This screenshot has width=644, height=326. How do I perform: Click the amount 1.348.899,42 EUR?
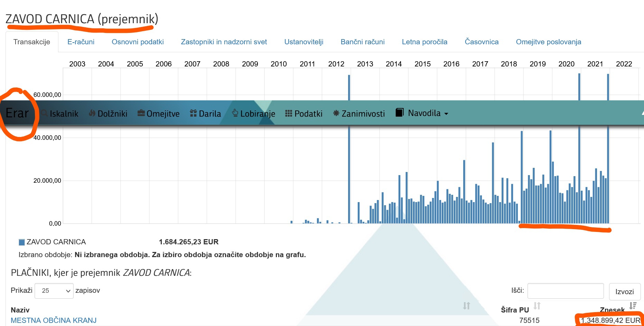coord(610,320)
